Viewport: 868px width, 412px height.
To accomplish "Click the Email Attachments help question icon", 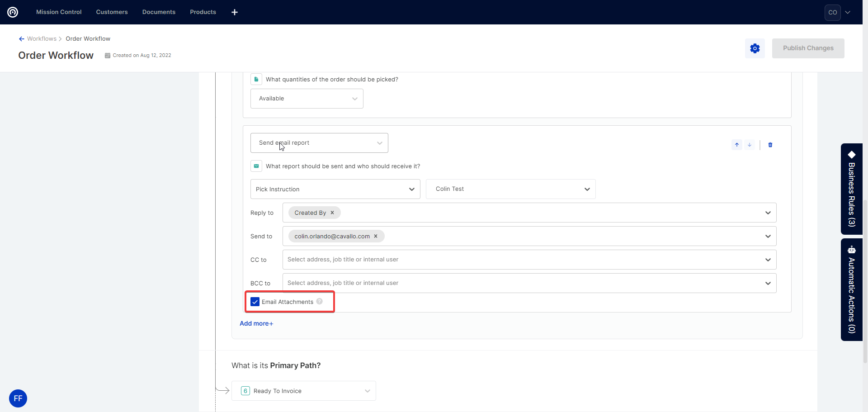I will [320, 302].
